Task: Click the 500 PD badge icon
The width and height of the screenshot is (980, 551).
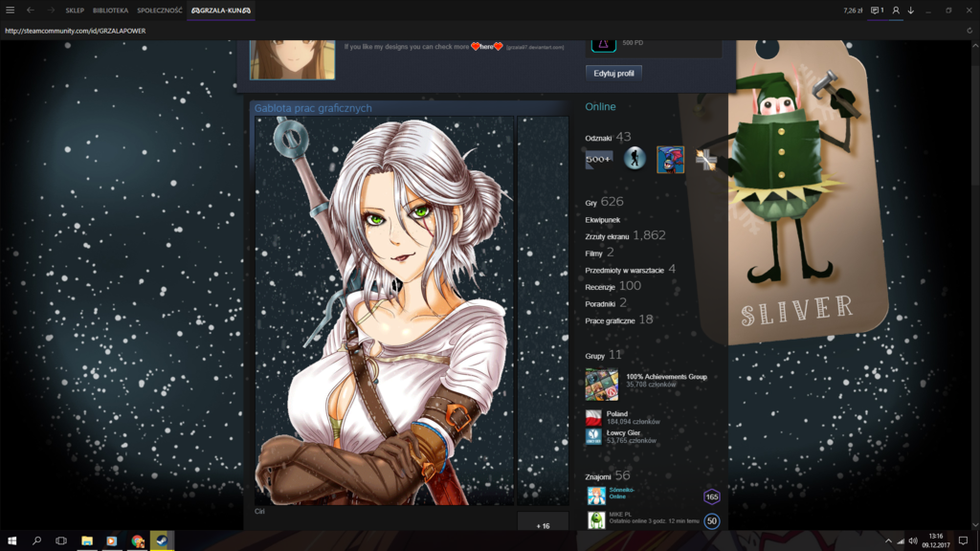Action: (604, 45)
